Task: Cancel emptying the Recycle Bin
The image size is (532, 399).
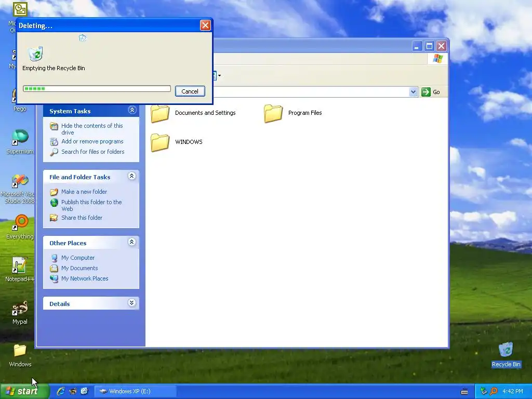Action: click(x=190, y=91)
